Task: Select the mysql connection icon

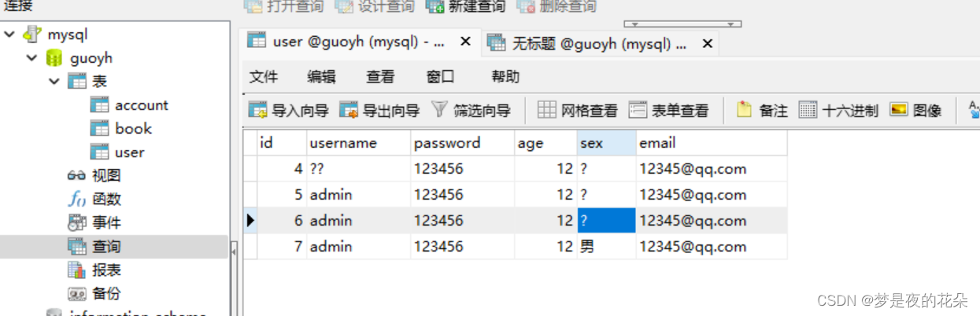Action: click(x=32, y=35)
